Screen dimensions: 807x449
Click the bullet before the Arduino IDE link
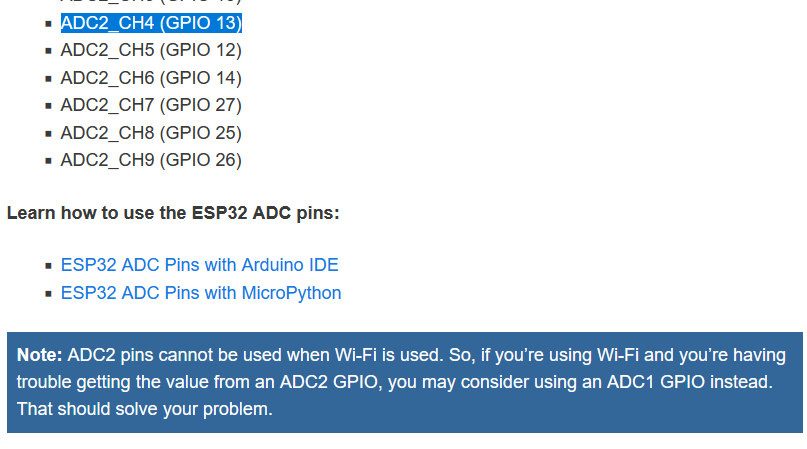[x=48, y=266]
